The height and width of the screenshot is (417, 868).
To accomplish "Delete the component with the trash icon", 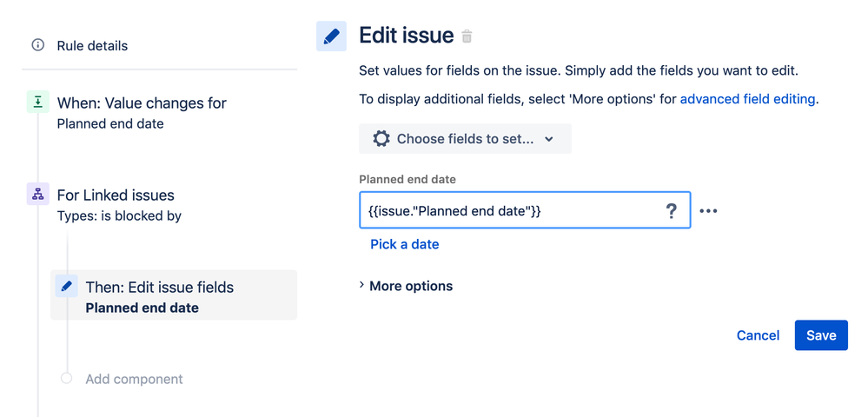I will pyautogui.click(x=467, y=36).
